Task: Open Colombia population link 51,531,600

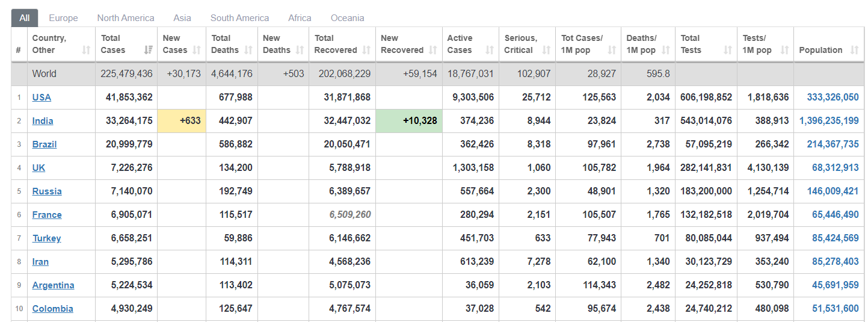Action: [836, 309]
